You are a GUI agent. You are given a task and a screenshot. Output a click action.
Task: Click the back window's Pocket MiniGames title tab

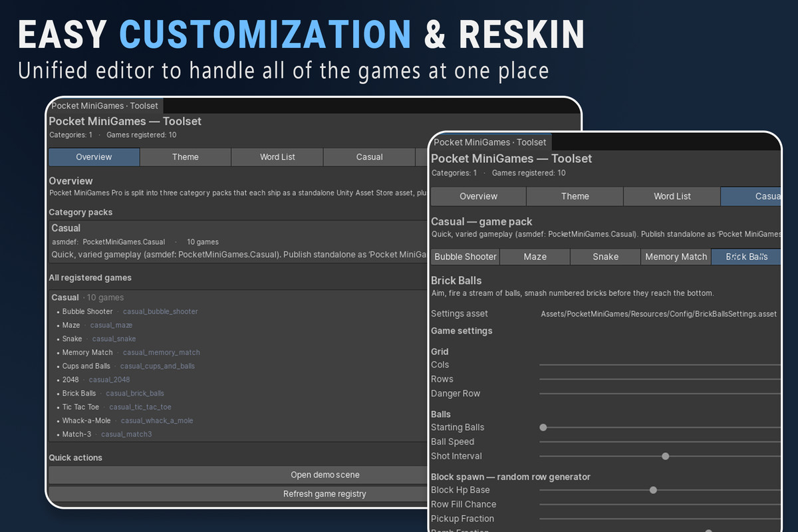[105, 106]
